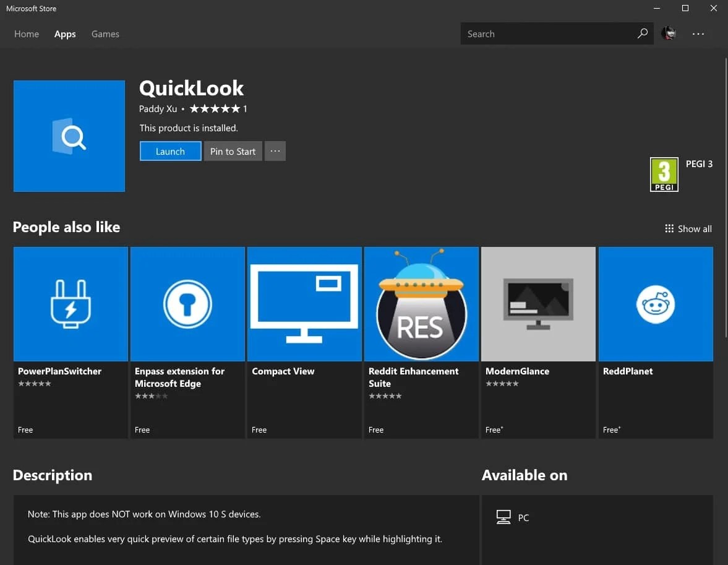Screen dimensions: 728x565
Task: Open the See More ellipsis menu
Action: click(x=698, y=34)
